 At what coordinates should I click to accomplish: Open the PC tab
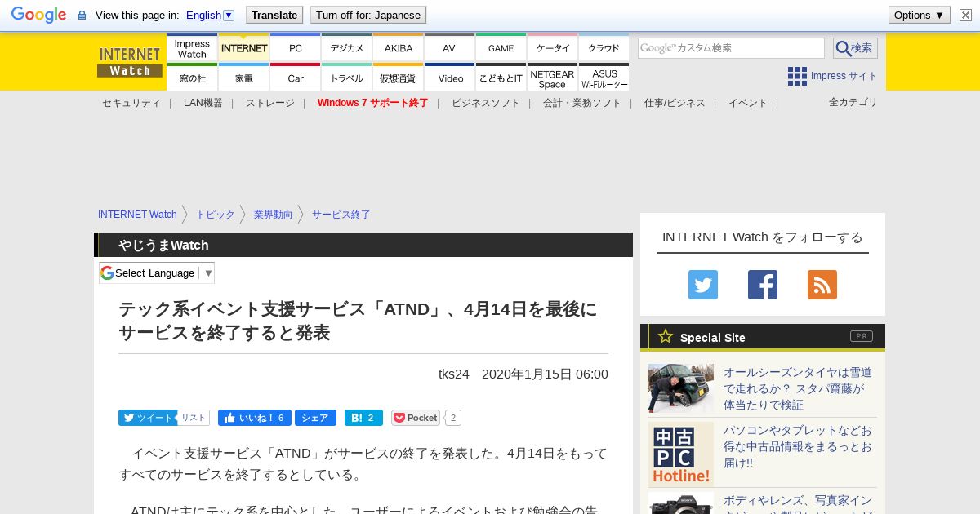tap(296, 48)
